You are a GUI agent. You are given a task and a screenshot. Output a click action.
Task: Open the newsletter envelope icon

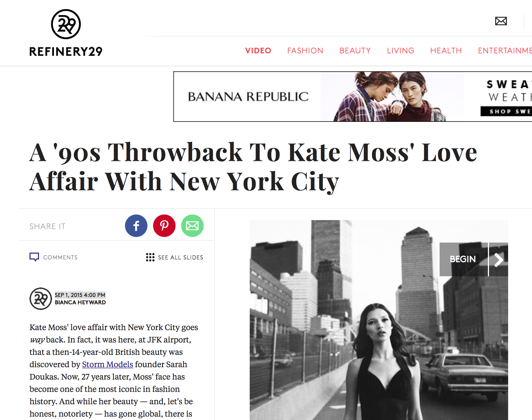tap(501, 21)
